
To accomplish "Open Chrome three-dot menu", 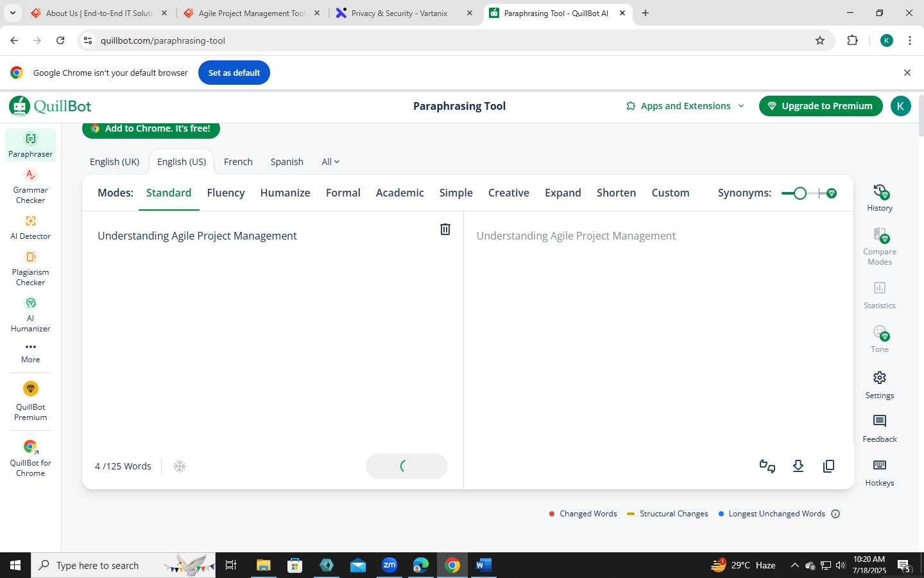I will coord(909,40).
